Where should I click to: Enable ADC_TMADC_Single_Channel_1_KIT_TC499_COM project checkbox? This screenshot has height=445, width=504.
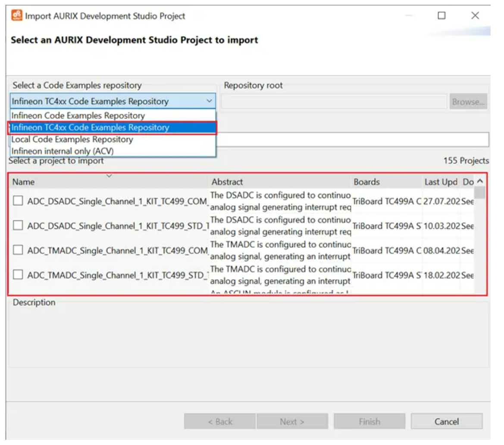[18, 250]
